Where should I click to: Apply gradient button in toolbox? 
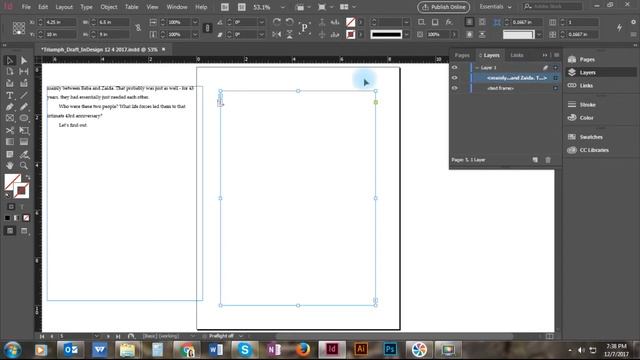click(17, 218)
